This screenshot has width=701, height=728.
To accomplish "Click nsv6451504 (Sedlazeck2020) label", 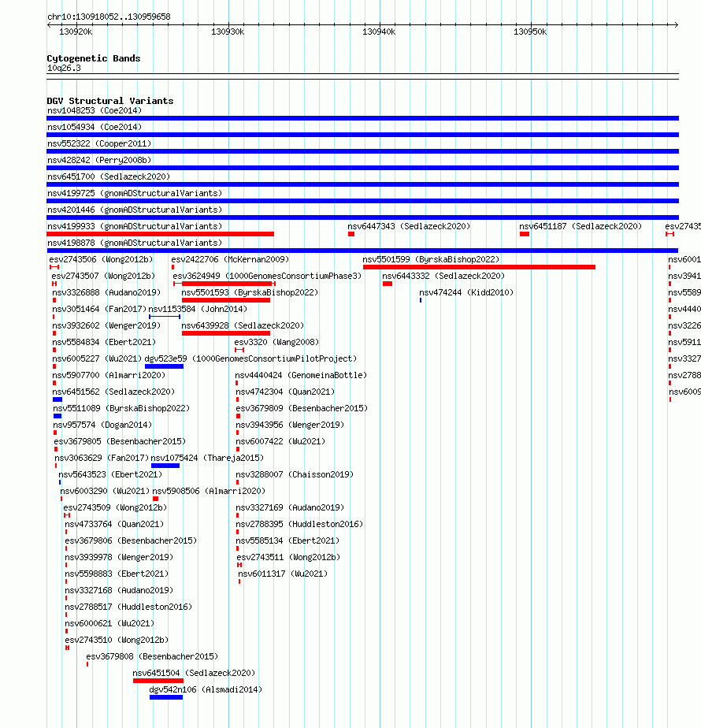I will coord(194,673).
